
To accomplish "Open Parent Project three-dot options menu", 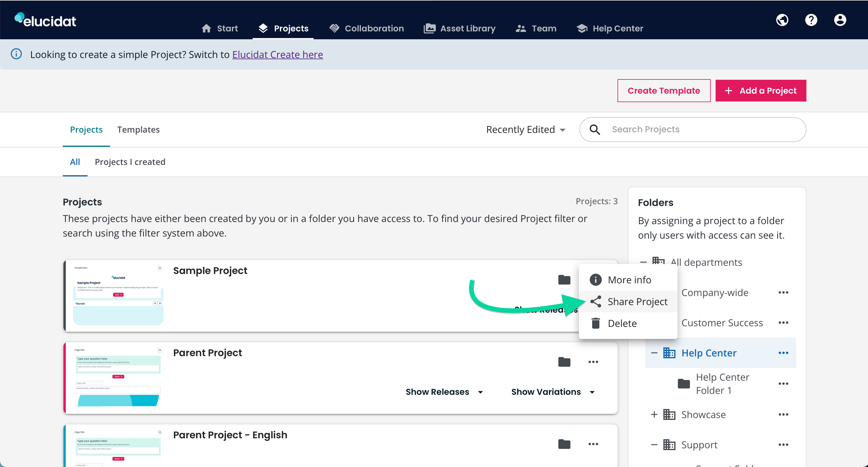I will coord(593,362).
